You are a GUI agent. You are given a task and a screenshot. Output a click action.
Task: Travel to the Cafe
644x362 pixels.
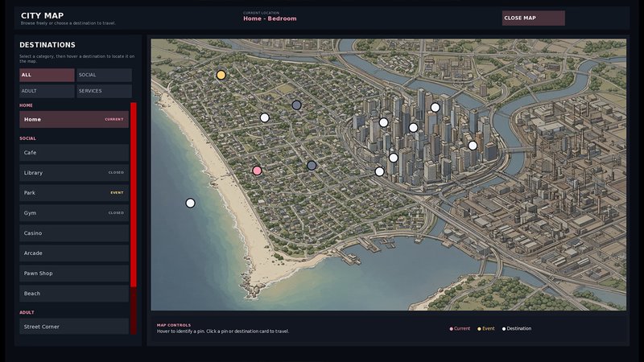[74, 153]
